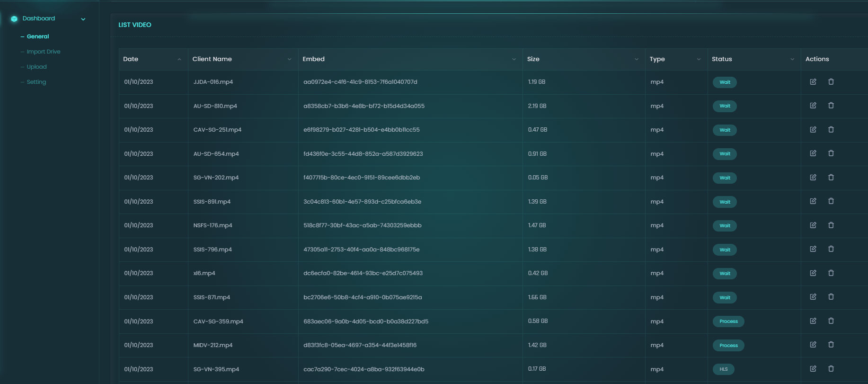
Task: Edit the AU-SD-810.mp4 video row
Action: point(813,106)
